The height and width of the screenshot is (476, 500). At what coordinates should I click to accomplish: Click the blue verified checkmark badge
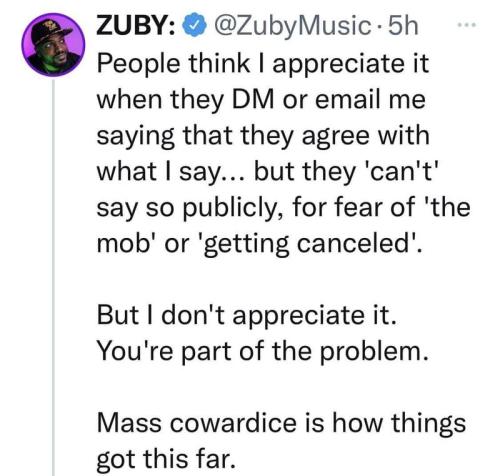(194, 26)
